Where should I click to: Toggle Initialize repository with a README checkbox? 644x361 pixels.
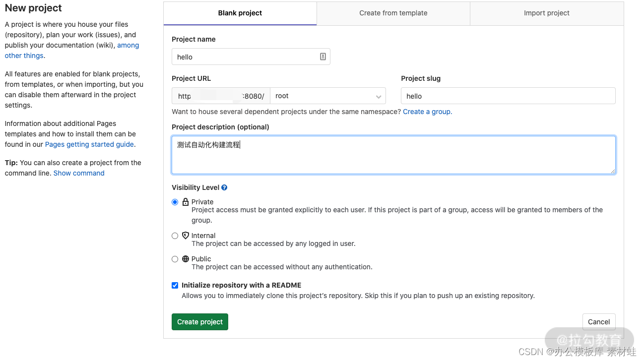coord(175,285)
